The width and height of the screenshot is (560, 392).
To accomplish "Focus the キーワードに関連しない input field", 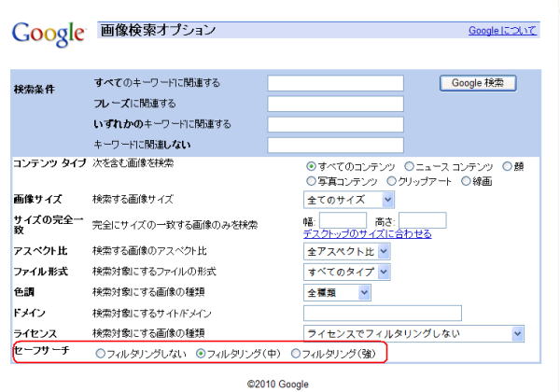I will coord(335,145).
